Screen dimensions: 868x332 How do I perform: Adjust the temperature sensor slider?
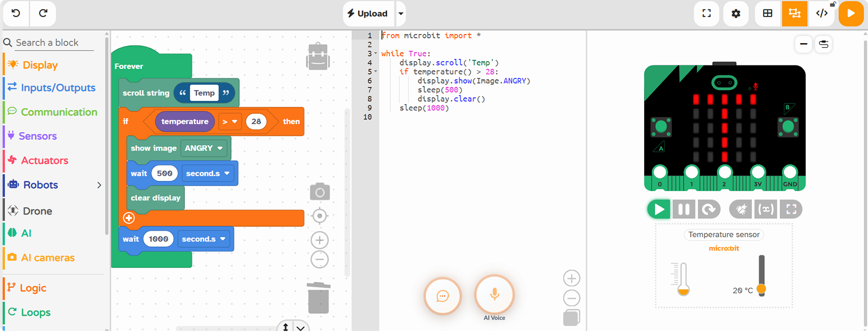tap(762, 288)
